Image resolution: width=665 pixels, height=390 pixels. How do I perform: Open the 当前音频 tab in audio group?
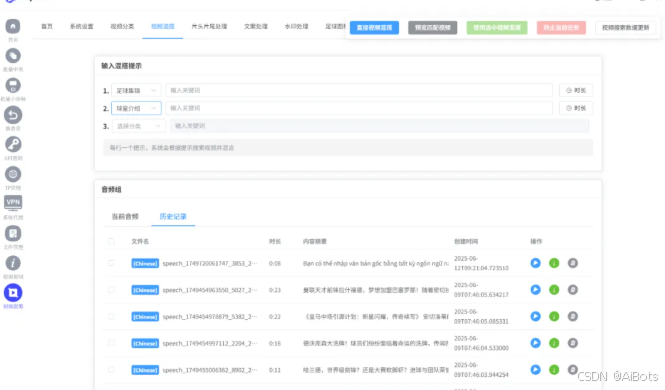tap(125, 217)
